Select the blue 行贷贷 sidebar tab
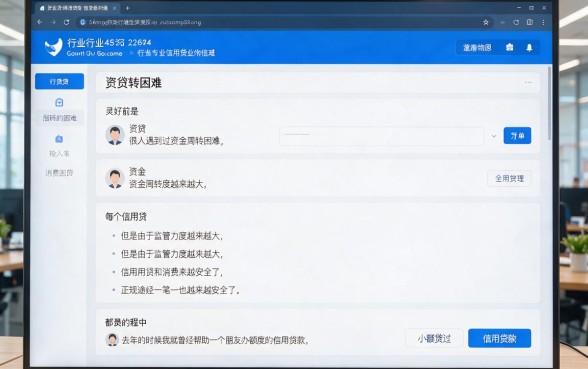Viewport: 588px width, 369px height. (59, 81)
